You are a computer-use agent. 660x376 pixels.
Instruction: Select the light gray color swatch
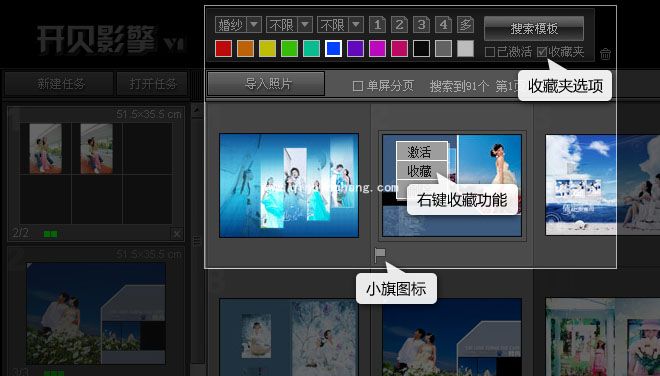(x=465, y=49)
